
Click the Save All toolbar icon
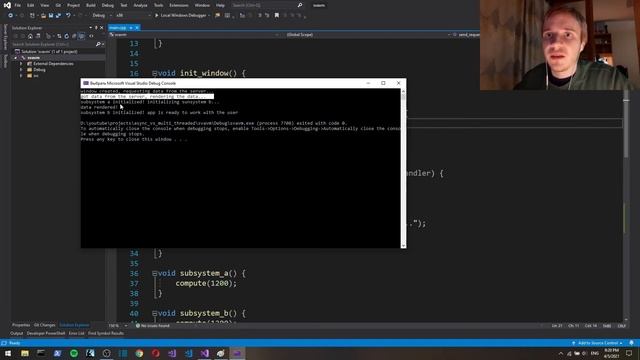pyautogui.click(x=58, y=16)
